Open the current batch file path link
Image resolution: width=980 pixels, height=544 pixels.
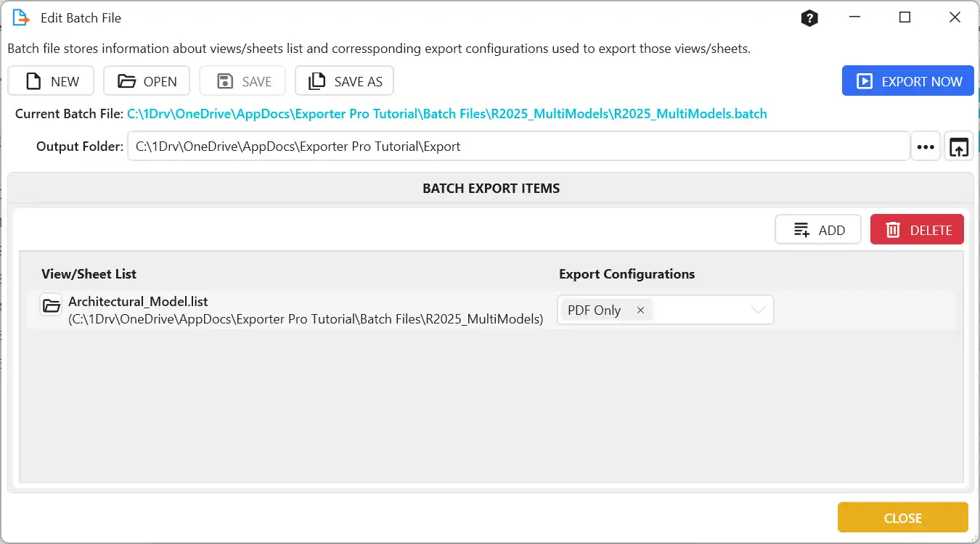click(447, 114)
